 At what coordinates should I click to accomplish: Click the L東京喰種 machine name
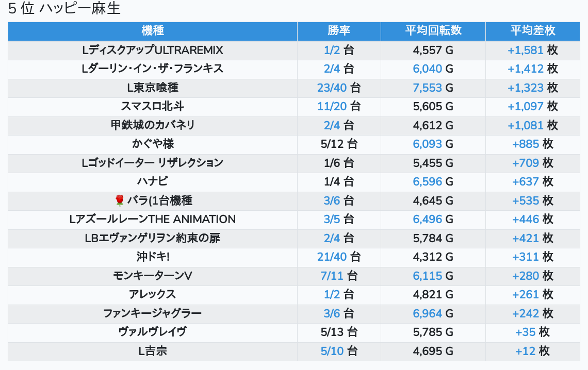coord(153,88)
